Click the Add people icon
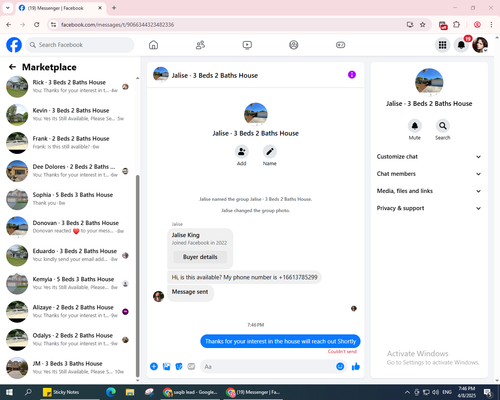 tap(241, 152)
